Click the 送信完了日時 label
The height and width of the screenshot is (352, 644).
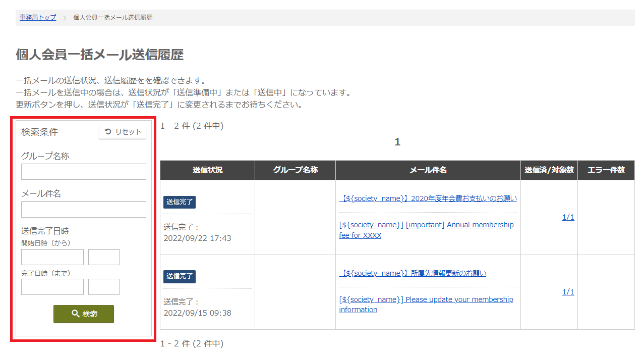[45, 231]
